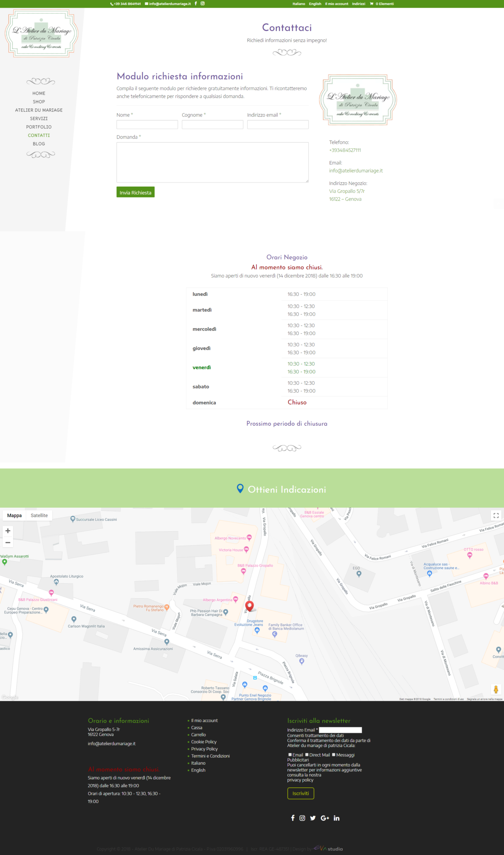Open Instagram icon in top green bar
The image size is (504, 855).
point(202,4)
